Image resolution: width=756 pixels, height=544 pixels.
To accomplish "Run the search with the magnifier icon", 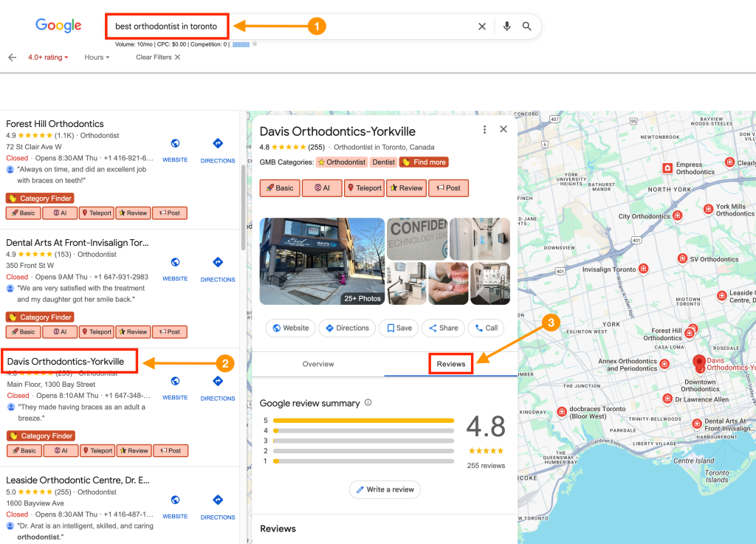I will coord(527,27).
